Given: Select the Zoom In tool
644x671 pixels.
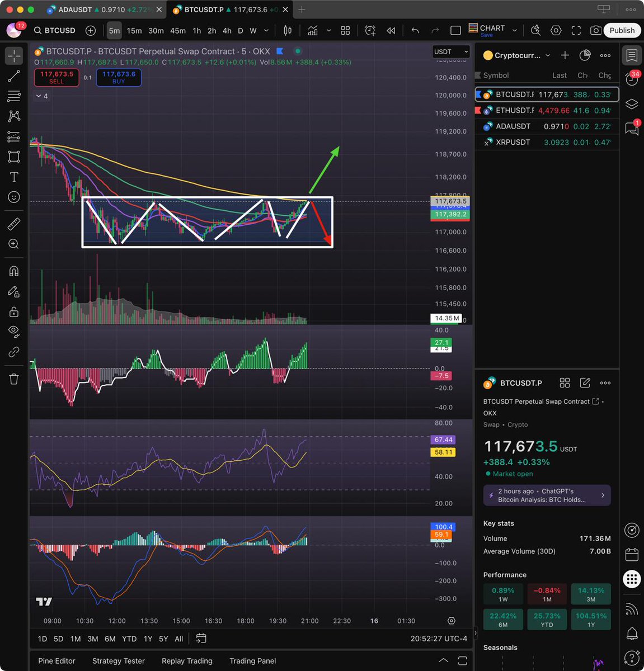Looking at the screenshot, I should click(14, 244).
